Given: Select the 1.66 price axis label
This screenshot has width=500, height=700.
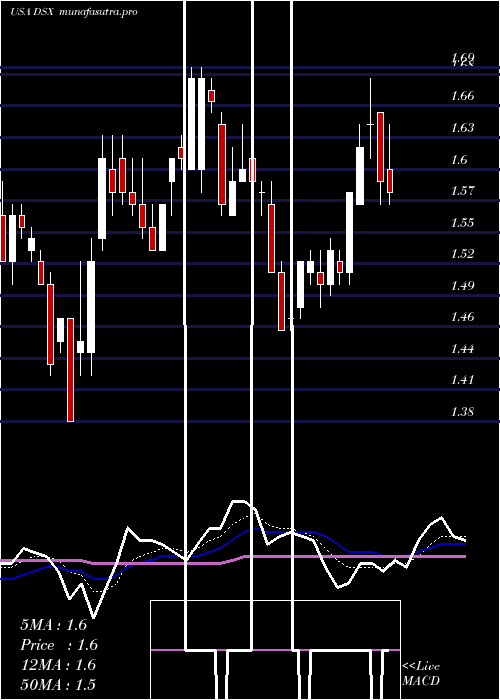Looking at the screenshot, I should click(x=462, y=96).
